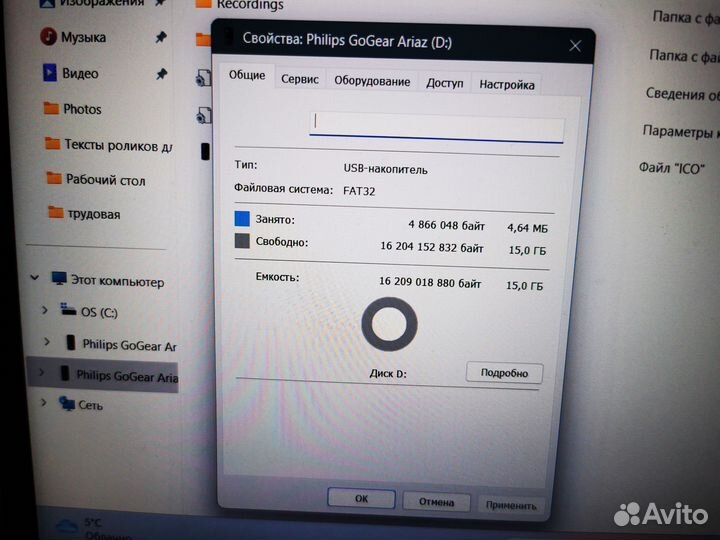Select the Рабочий стол folder icon
Viewport: 720px width, 540px height.
[55, 179]
